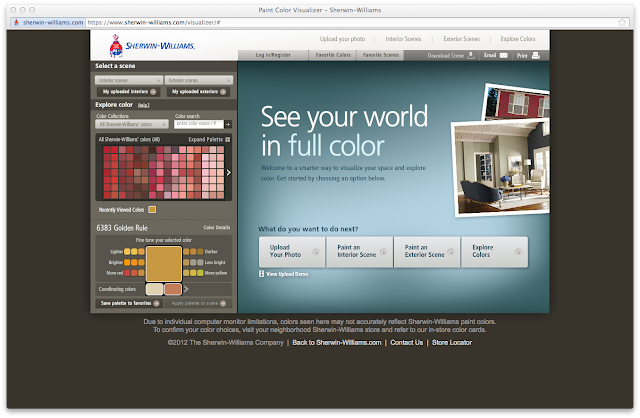Click Store Locator footer link
The width and height of the screenshot is (640, 418).
coord(452,342)
